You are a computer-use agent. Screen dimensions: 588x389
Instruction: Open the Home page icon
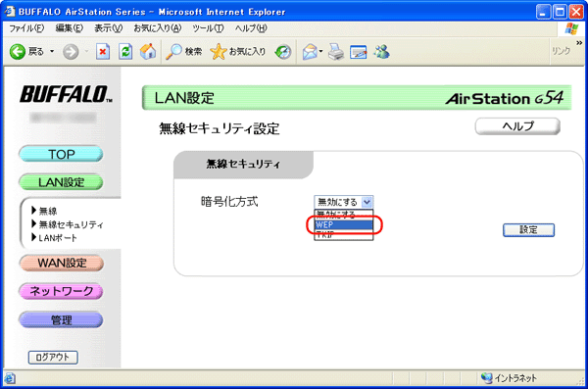pos(148,51)
